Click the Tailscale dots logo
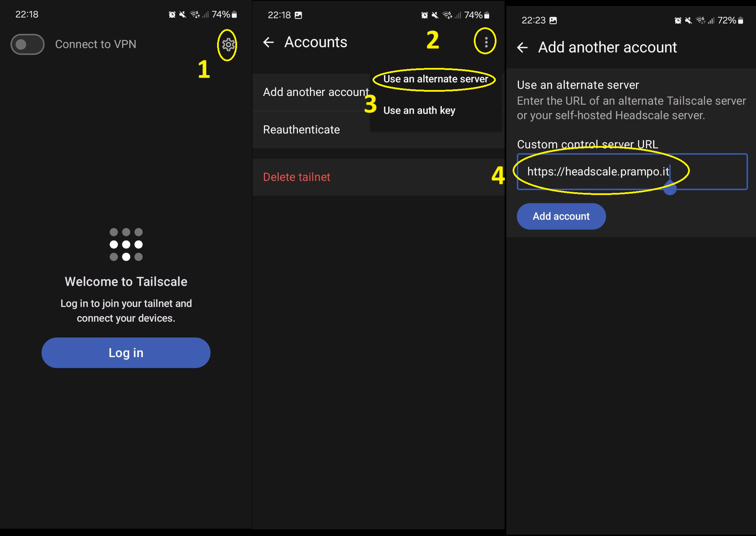Image resolution: width=756 pixels, height=536 pixels. [126, 244]
